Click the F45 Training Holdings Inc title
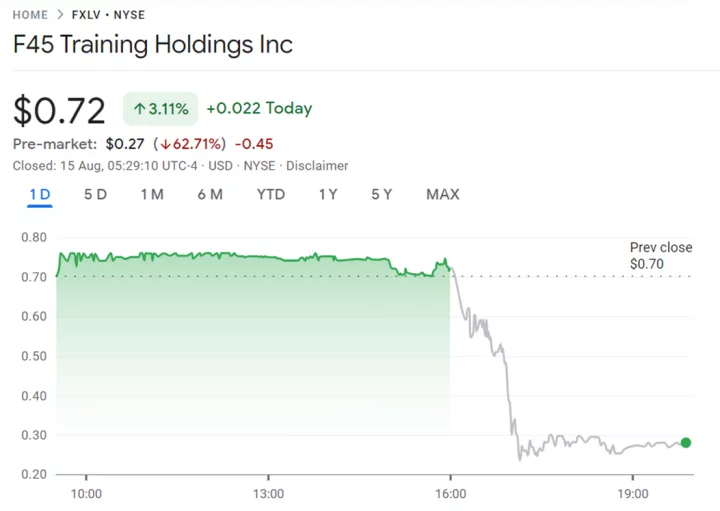The height and width of the screenshot is (511, 720). click(152, 45)
